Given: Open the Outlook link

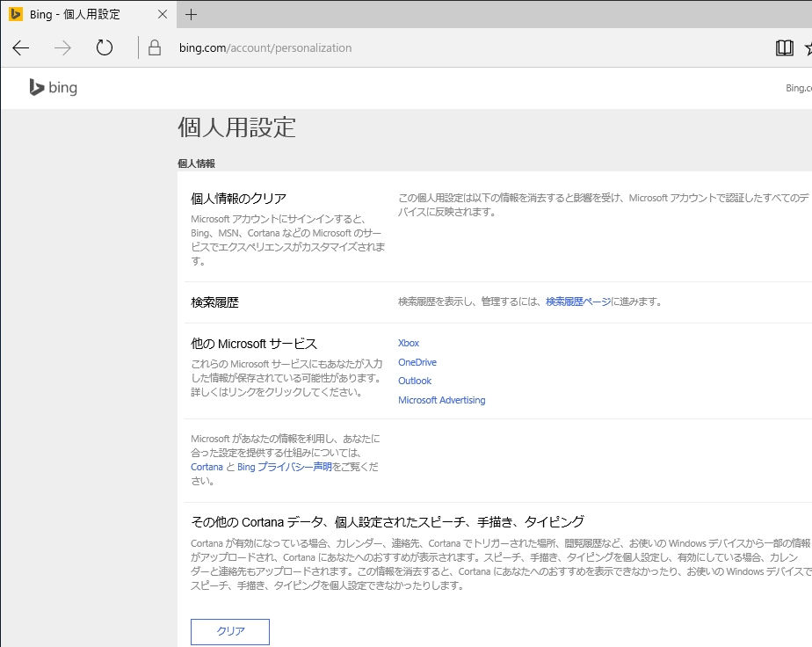Looking at the screenshot, I should tap(415, 381).
